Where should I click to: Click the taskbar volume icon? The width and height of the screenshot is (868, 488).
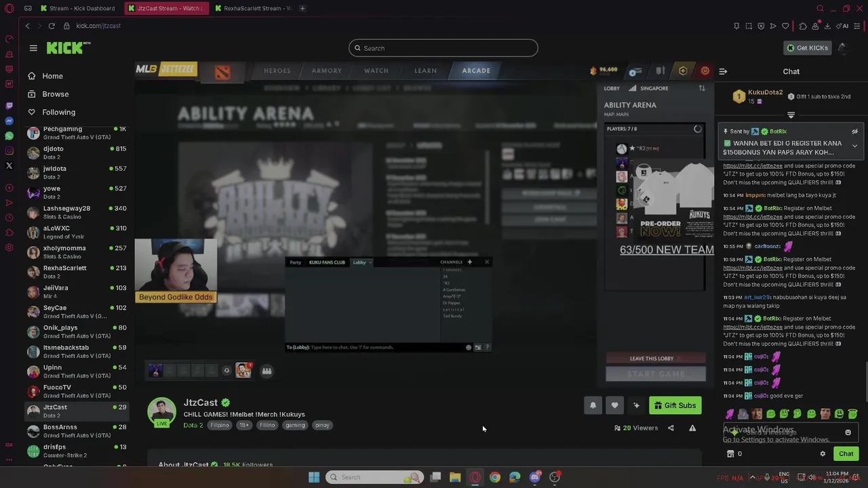(811, 477)
